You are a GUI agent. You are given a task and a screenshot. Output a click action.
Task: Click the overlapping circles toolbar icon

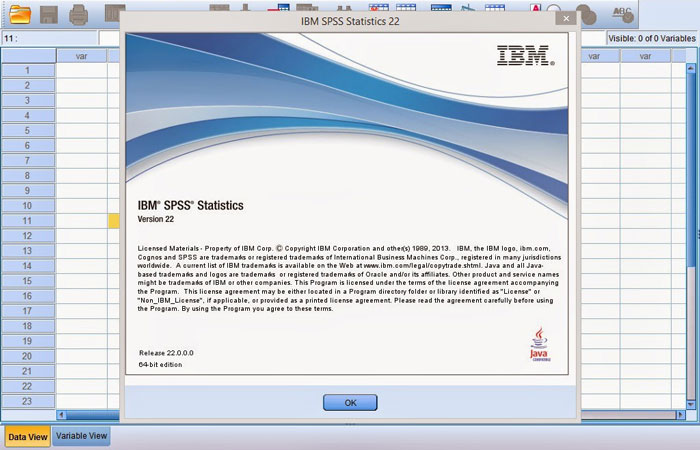coord(586,14)
